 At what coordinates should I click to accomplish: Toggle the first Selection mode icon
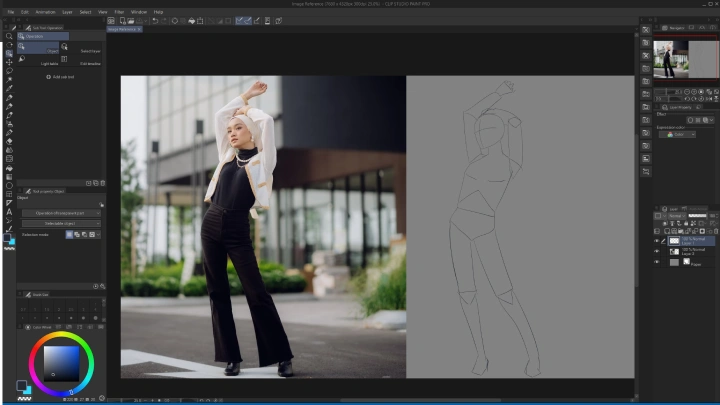pos(69,235)
